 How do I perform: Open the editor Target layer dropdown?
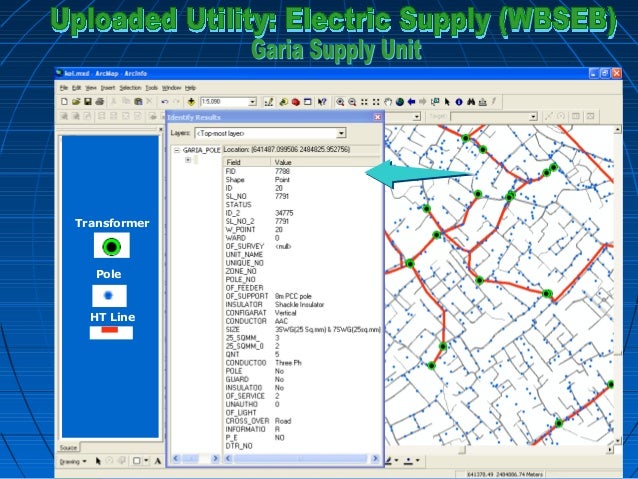click(x=533, y=117)
